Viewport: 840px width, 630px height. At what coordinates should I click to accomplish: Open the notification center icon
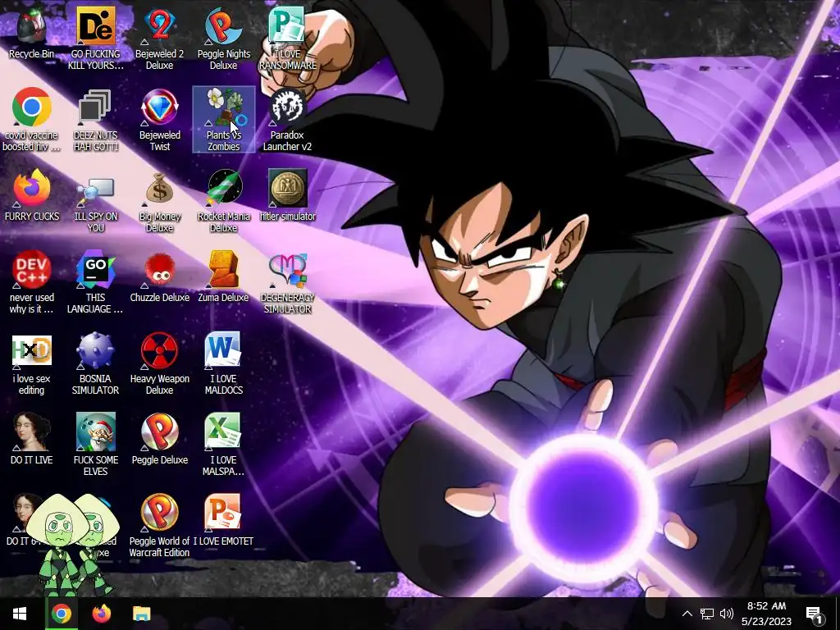[815, 614]
